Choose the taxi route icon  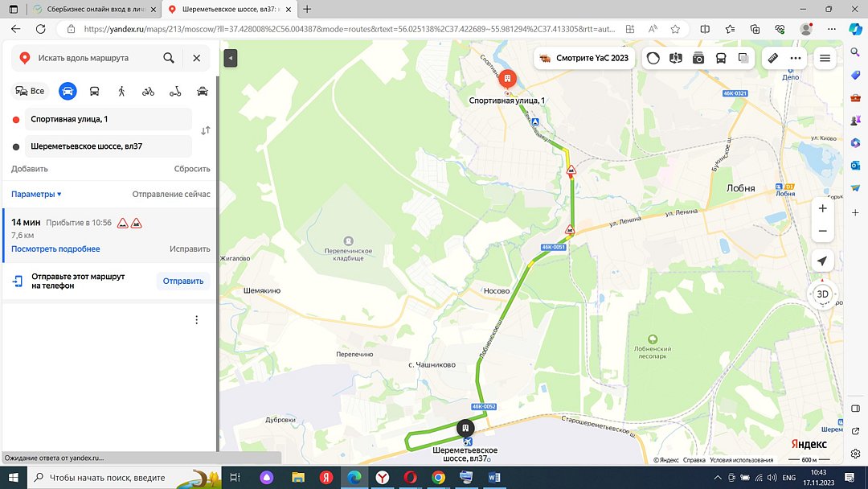click(x=203, y=92)
